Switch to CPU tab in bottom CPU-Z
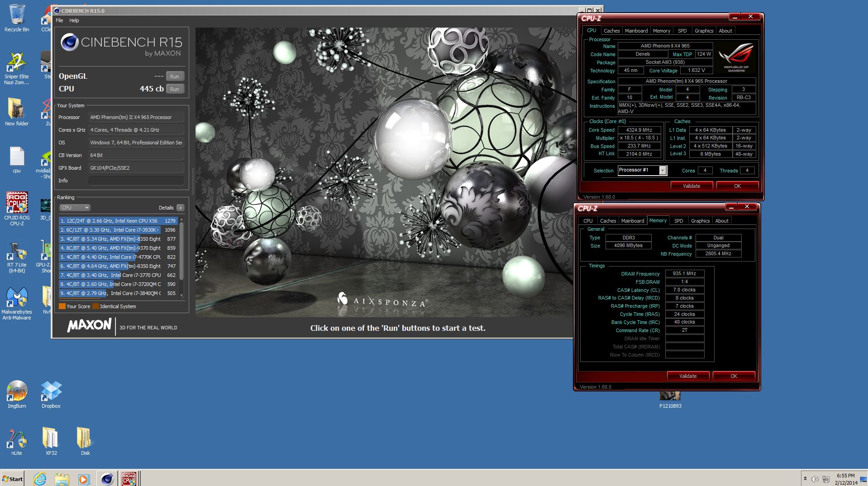The image size is (868, 486). click(588, 221)
